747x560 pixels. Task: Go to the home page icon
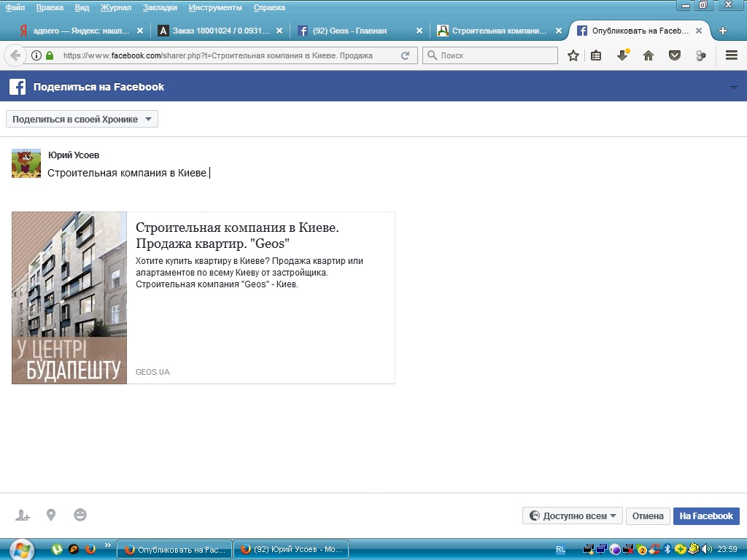click(x=649, y=55)
